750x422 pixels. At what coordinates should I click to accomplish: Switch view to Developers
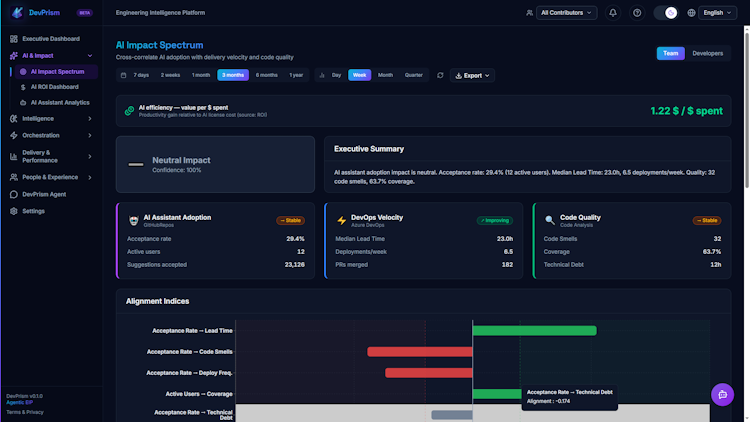[707, 53]
